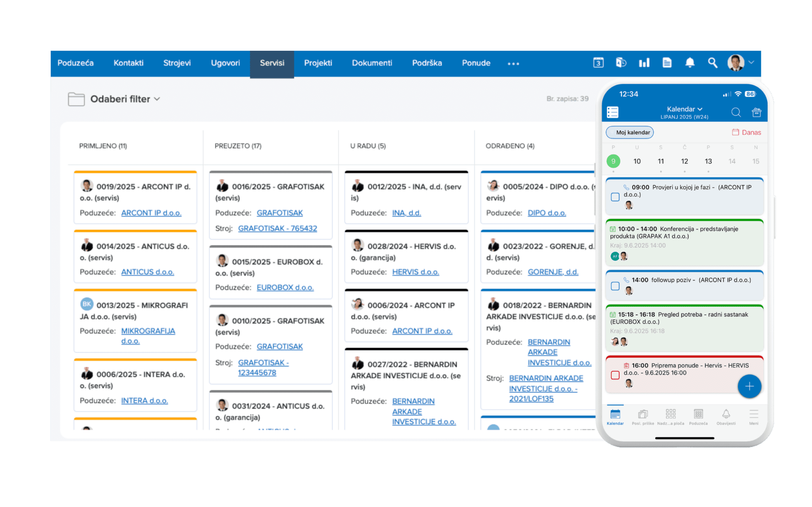
Task: Open the Poduzeća menu tab
Action: [75, 63]
